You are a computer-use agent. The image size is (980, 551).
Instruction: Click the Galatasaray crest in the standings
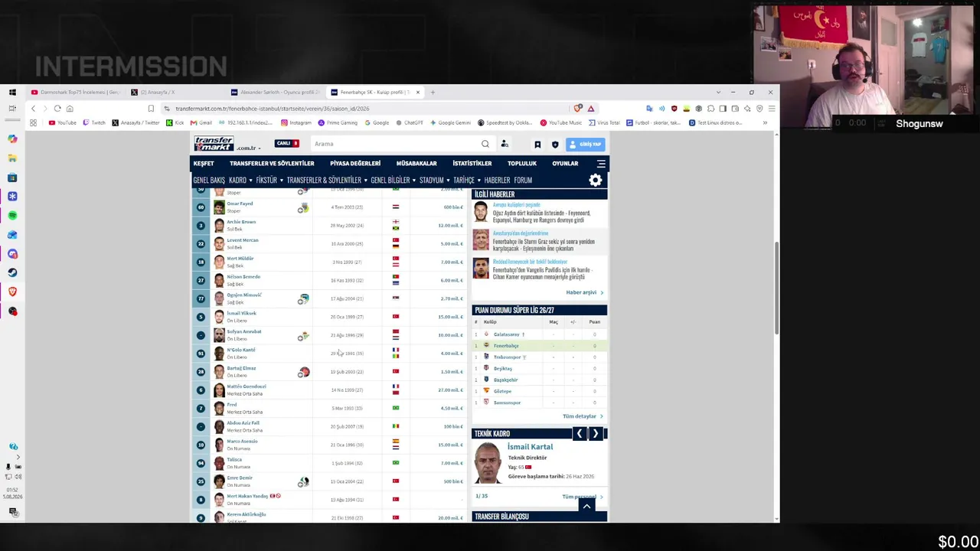tap(485, 334)
